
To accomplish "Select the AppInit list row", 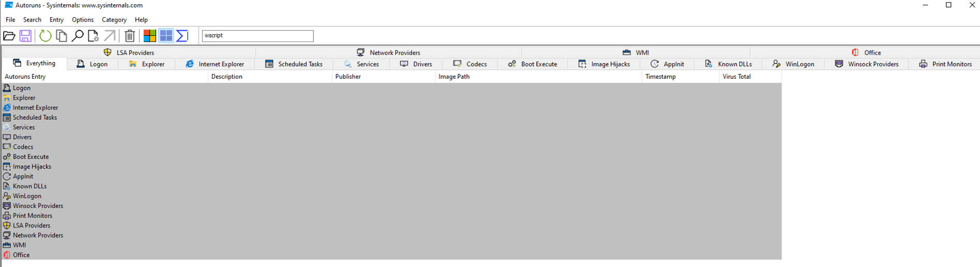I will pyautogui.click(x=392, y=177).
